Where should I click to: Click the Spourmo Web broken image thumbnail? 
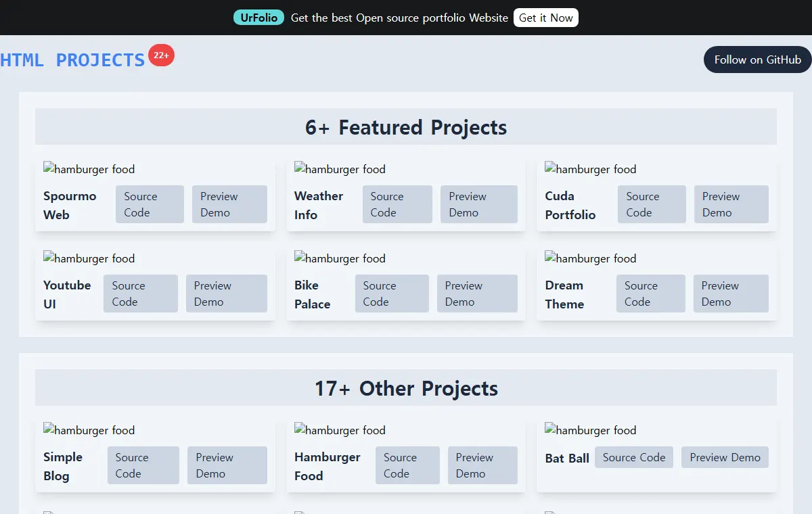(89, 169)
